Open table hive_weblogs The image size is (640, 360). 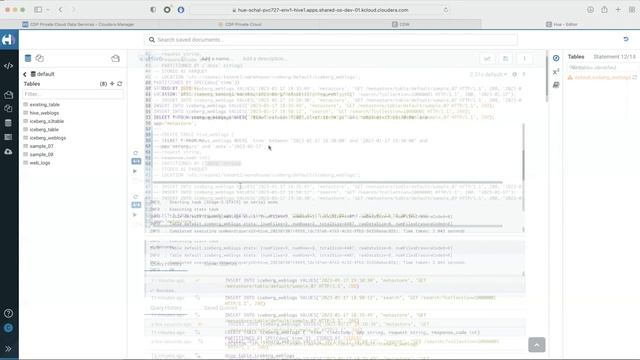point(44,113)
